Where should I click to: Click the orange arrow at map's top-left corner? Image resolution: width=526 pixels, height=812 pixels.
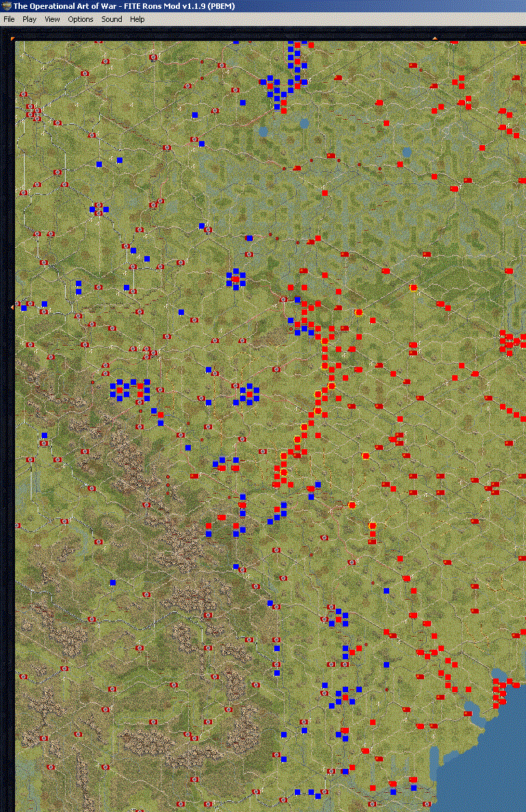click(x=12, y=38)
